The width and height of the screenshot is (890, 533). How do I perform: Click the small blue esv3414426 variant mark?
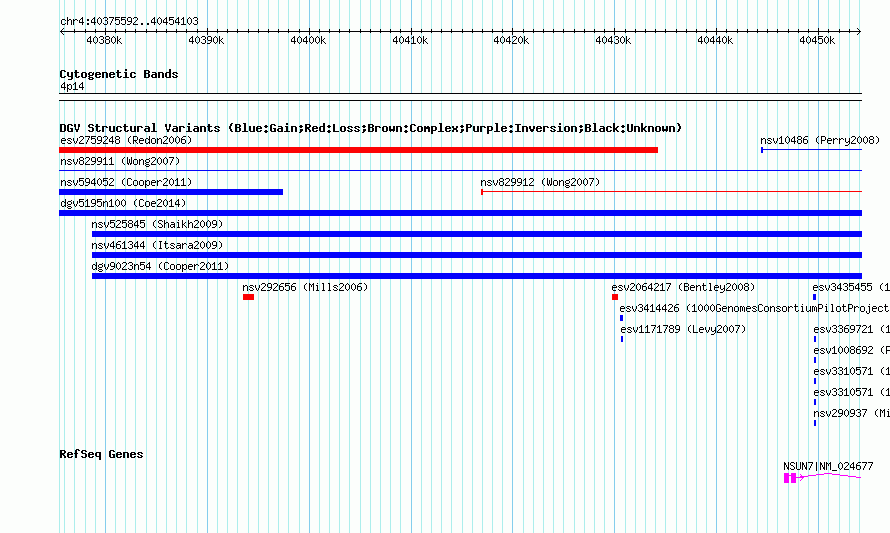622,318
